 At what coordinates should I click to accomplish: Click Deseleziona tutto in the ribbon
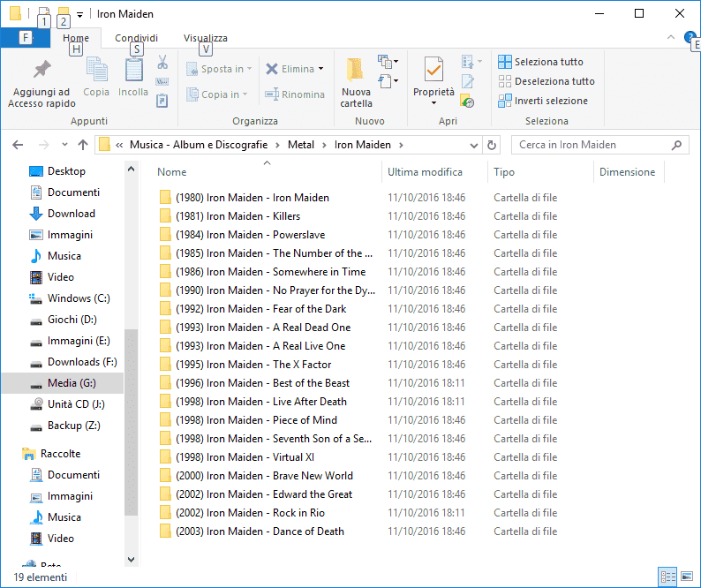pos(546,81)
